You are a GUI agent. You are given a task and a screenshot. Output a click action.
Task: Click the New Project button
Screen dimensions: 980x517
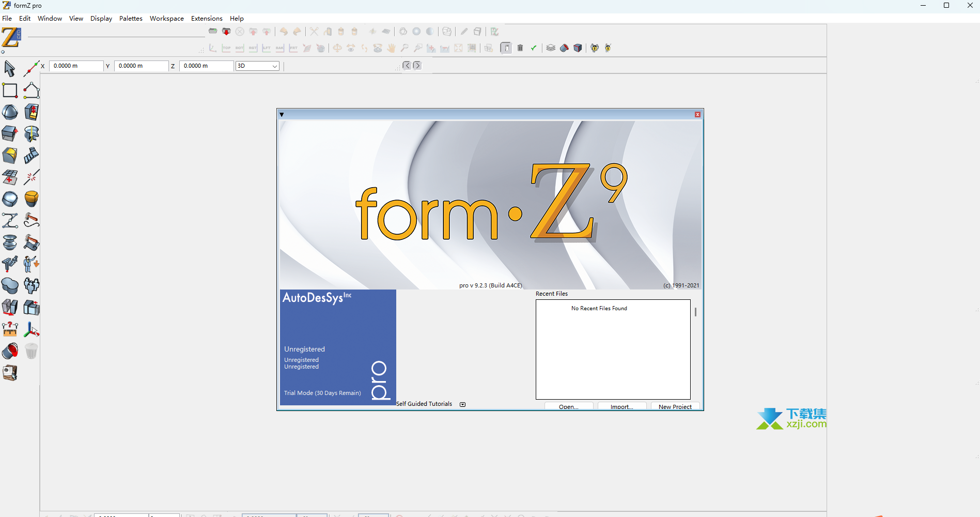[675, 406]
